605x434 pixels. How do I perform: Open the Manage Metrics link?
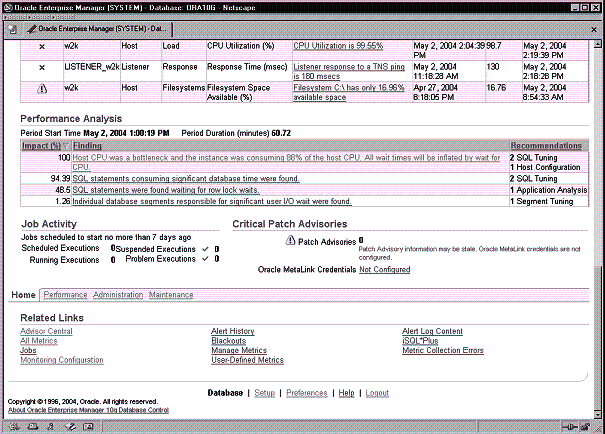[239, 351]
